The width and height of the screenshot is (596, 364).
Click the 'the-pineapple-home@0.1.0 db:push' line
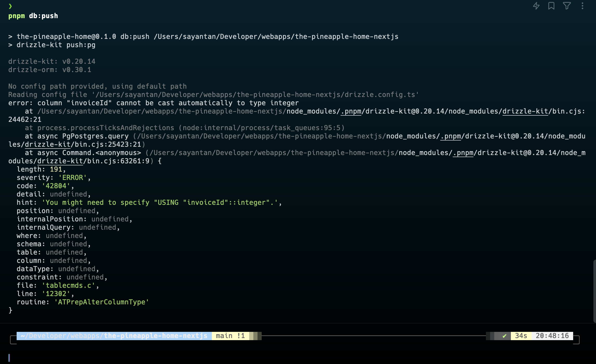[x=204, y=37]
